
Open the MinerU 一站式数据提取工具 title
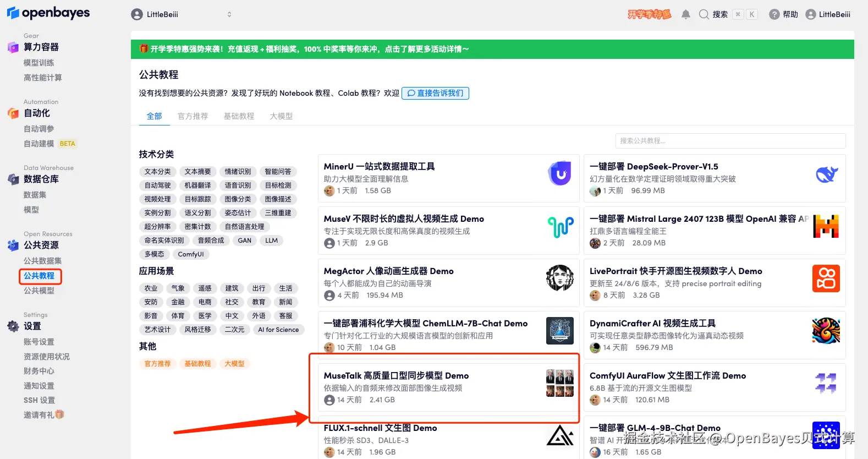379,166
